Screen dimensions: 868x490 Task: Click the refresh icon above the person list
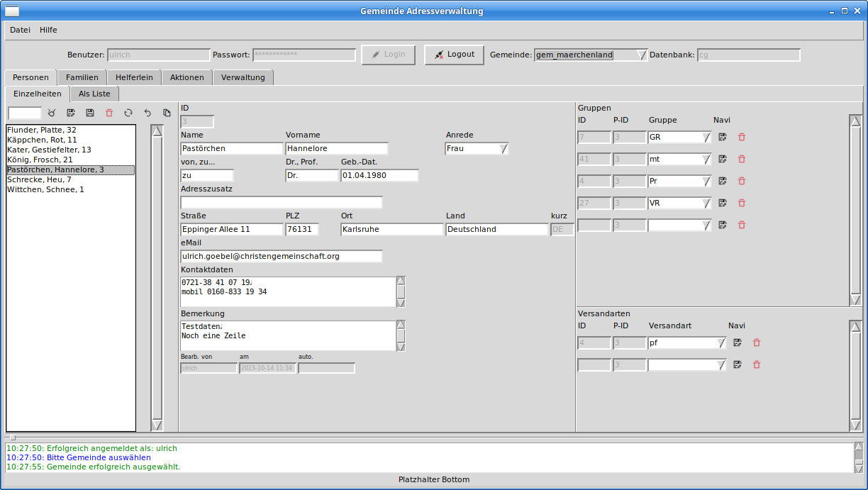(x=128, y=113)
